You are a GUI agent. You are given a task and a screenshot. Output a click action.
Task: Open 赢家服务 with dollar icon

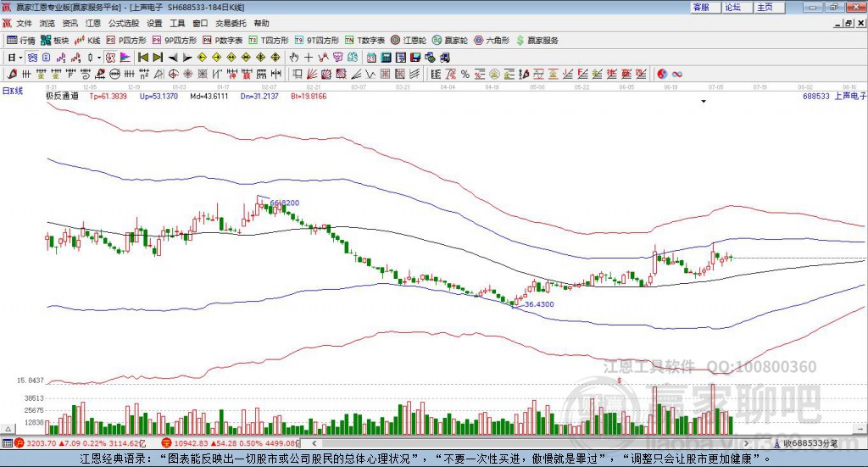(x=537, y=41)
